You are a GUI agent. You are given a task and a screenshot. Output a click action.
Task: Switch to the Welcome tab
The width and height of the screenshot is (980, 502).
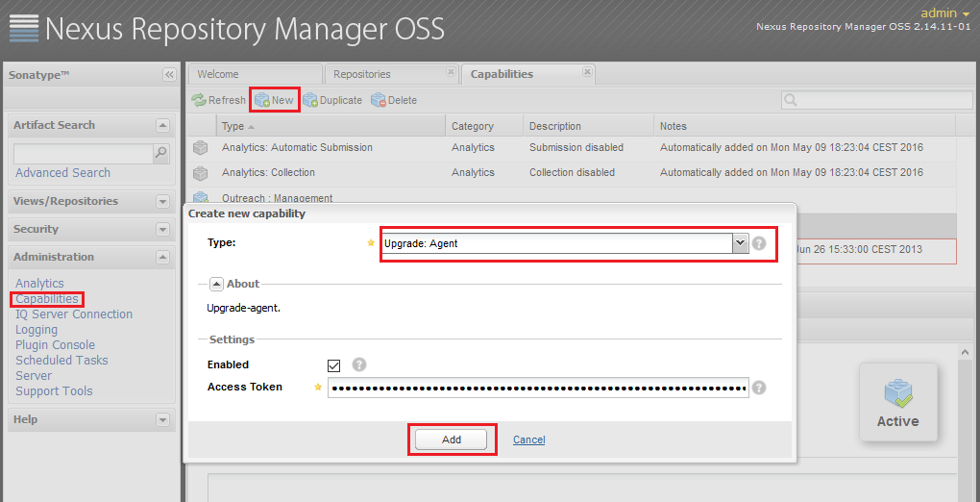point(218,74)
